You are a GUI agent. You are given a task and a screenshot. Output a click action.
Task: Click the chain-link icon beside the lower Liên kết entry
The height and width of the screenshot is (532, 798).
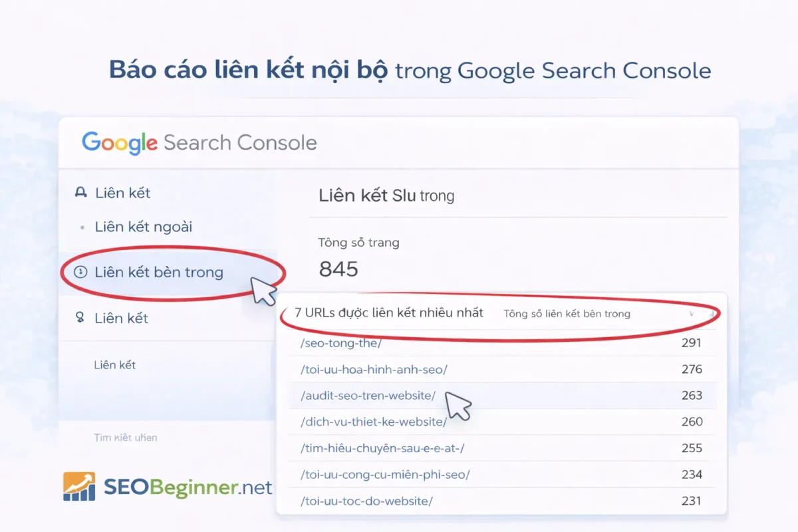coord(80,318)
